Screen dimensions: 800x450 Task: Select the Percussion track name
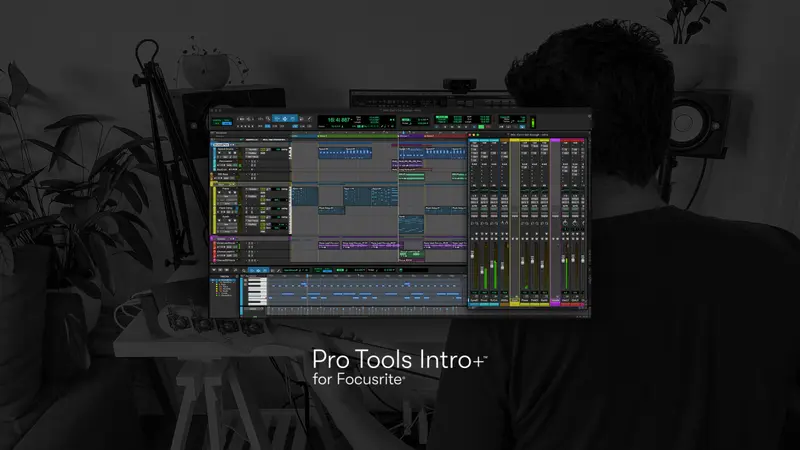pyautogui.click(x=226, y=161)
